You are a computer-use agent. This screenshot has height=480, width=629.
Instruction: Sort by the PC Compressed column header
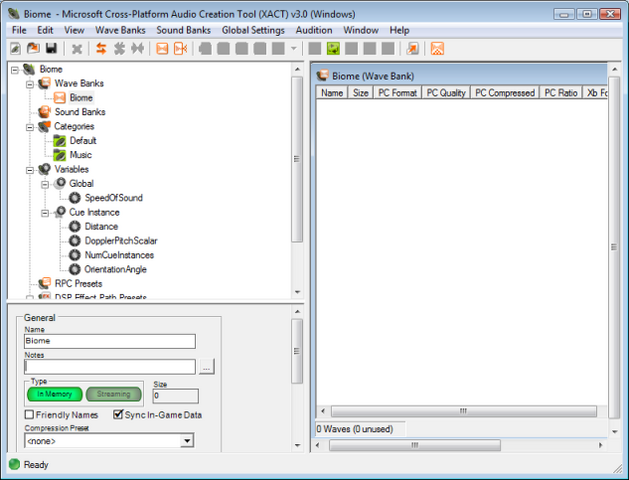click(x=505, y=93)
